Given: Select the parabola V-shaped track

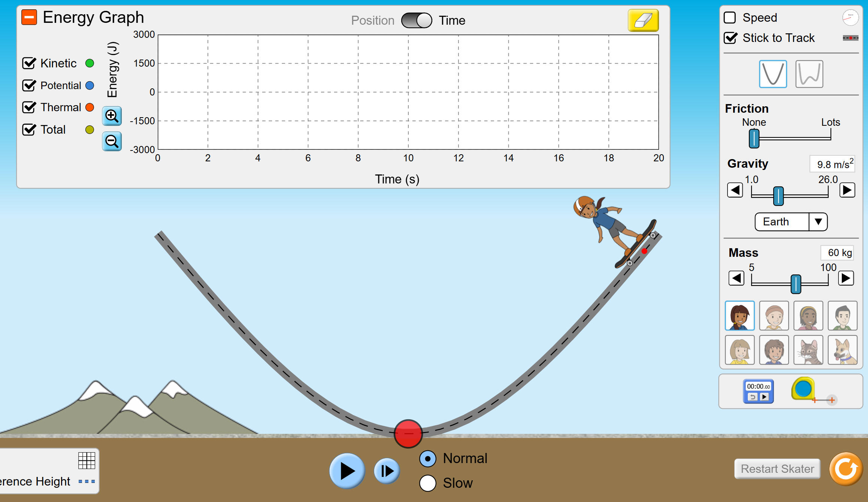Looking at the screenshot, I should [773, 74].
